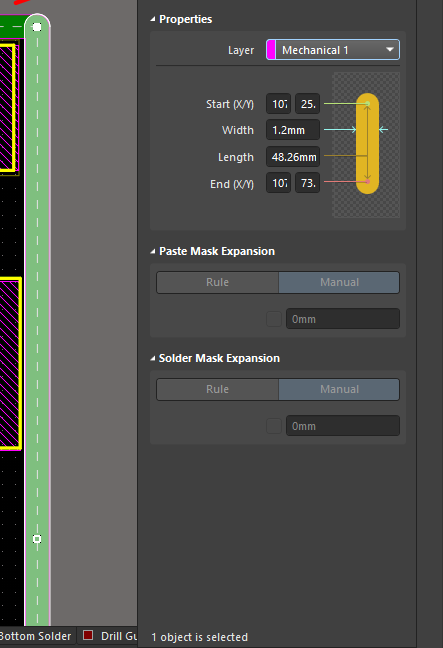Switch to the Bottom Solder layer tab
The image size is (443, 648).
click(x=36, y=636)
